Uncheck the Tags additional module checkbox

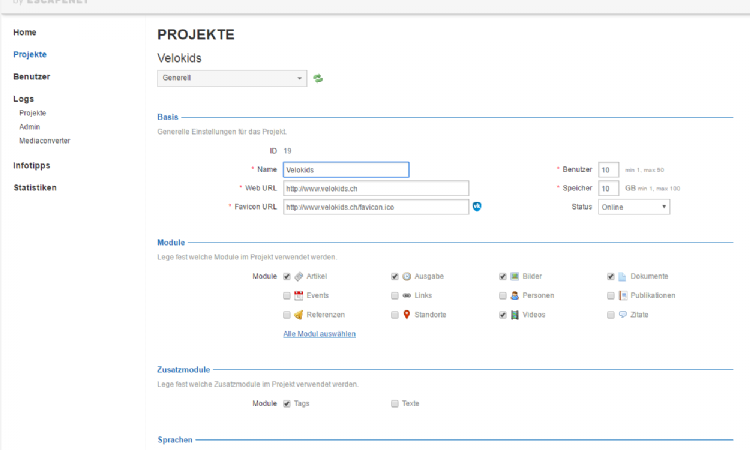point(287,404)
